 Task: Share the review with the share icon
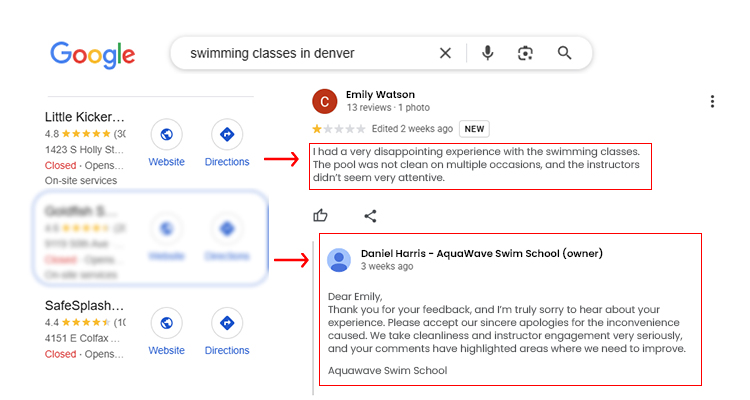[370, 216]
